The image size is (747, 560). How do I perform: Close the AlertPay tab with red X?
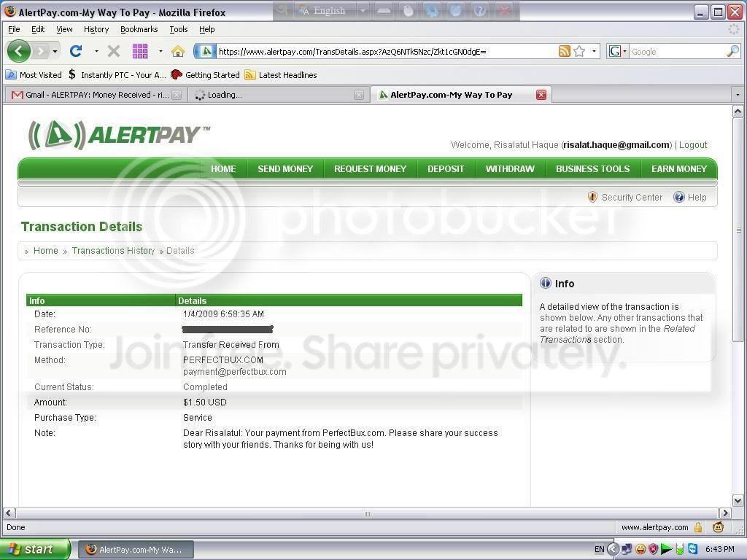click(541, 95)
